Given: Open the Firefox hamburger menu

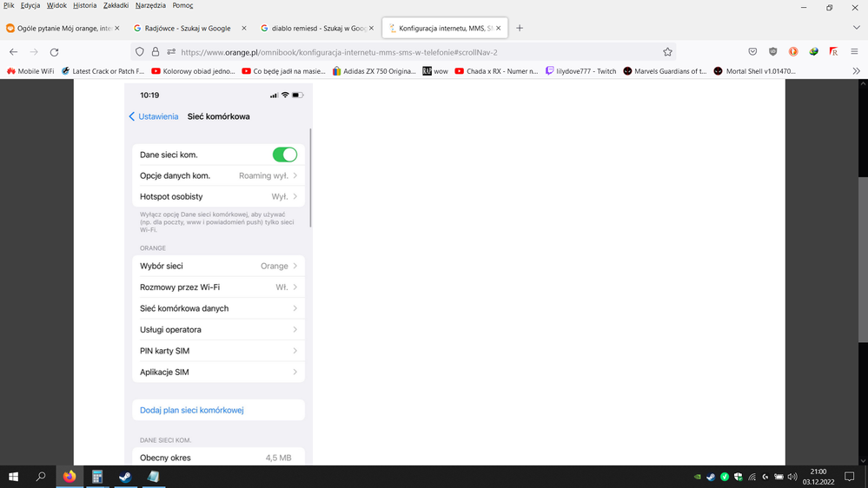Looking at the screenshot, I should tap(854, 52).
